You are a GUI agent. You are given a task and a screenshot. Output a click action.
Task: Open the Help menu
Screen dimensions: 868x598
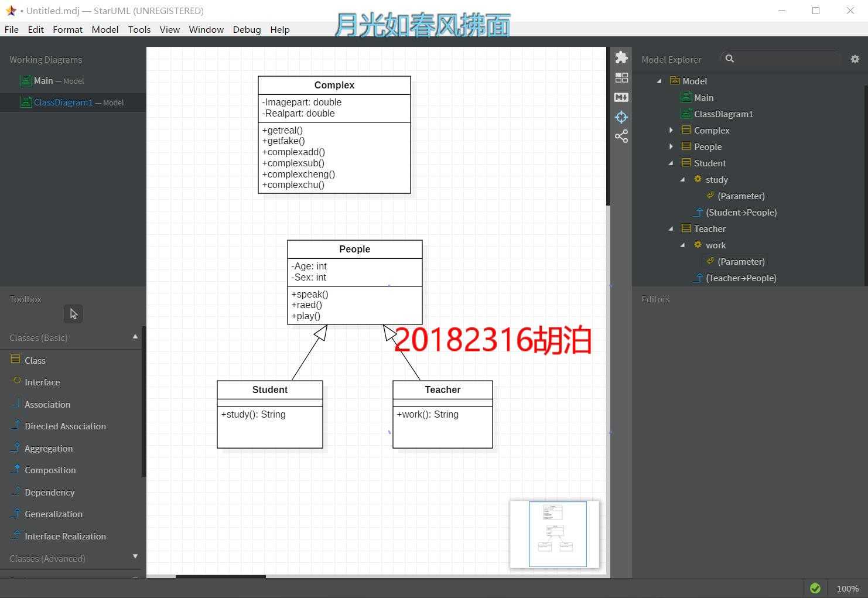coord(280,29)
